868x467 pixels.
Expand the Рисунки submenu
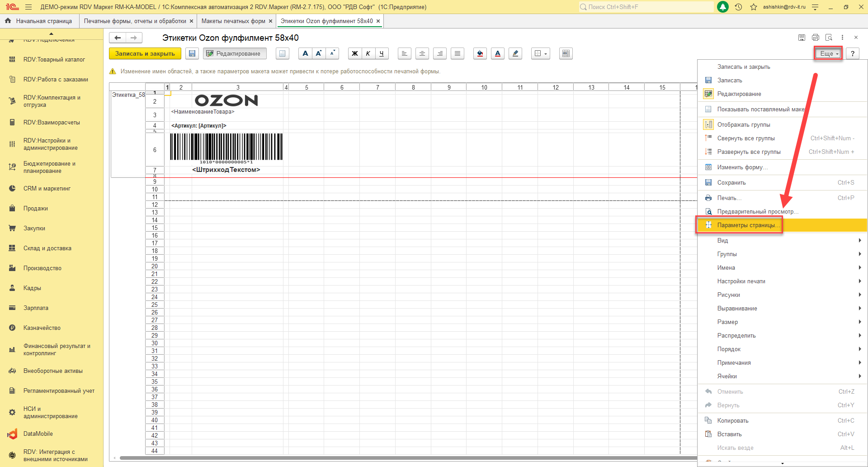click(782, 295)
